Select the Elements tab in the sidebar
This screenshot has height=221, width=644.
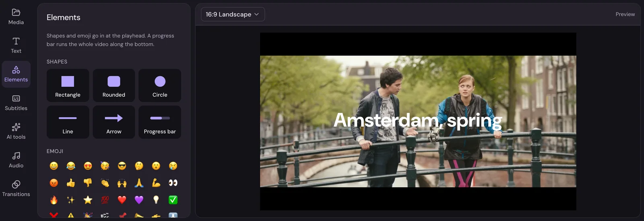[16, 74]
